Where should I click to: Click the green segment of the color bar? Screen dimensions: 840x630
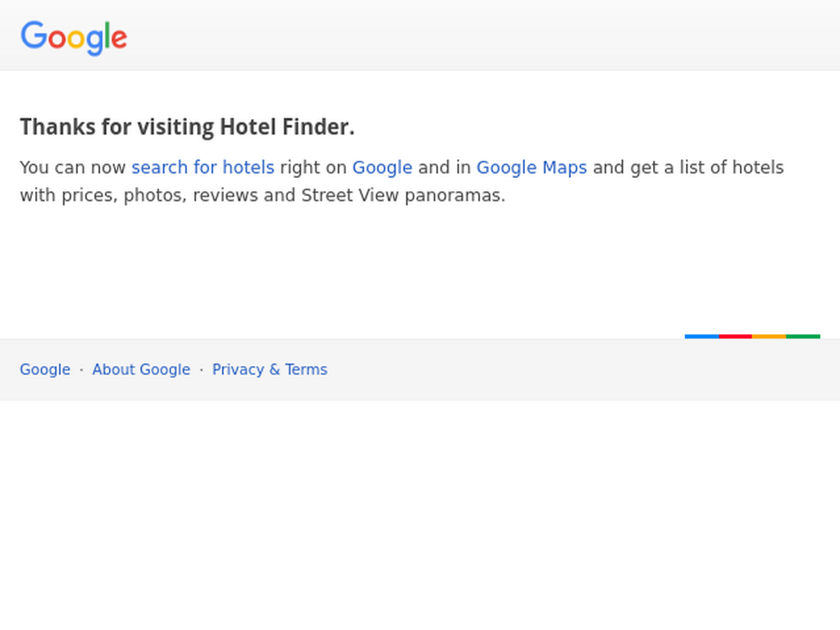[803, 336]
